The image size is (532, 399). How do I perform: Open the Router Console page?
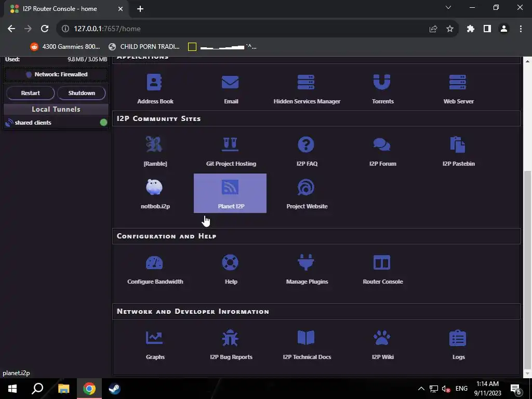(x=382, y=270)
